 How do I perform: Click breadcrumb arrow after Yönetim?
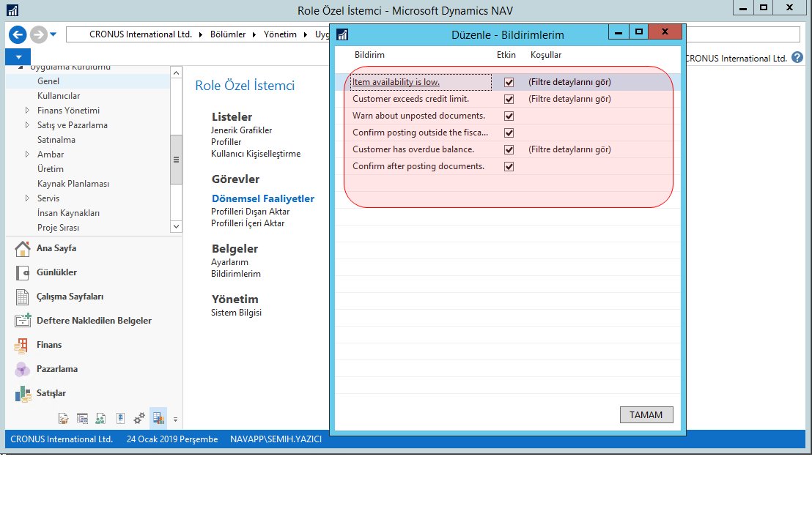[x=306, y=34]
